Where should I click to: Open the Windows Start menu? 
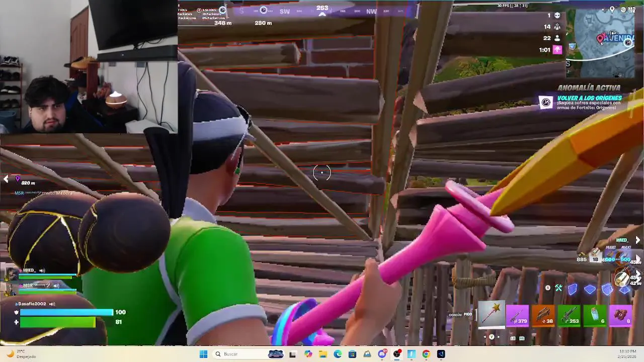tap(203, 354)
